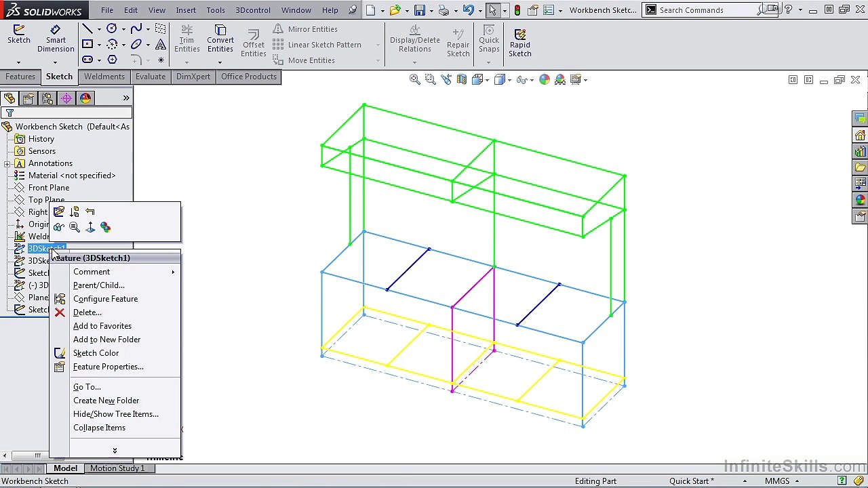Viewport: 868px width, 488px height.
Task: Expand the FeatureManager panel with chevrons
Action: pos(126,98)
